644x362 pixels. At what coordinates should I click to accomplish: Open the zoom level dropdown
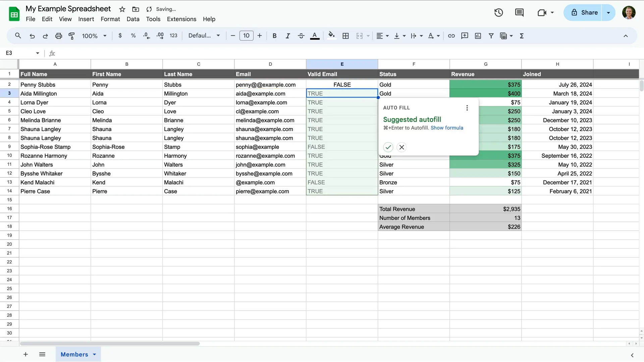[x=94, y=36]
